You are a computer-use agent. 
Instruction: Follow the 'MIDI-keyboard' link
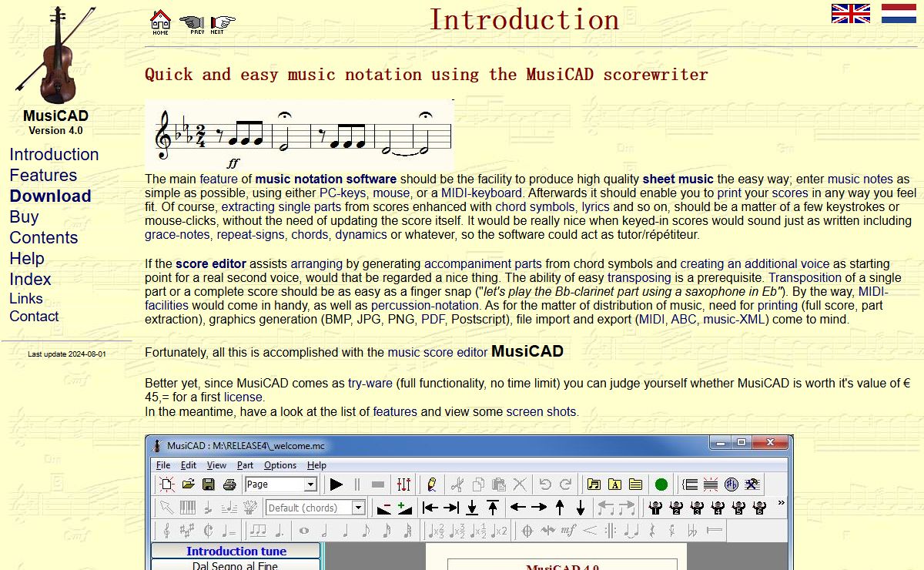[481, 193]
